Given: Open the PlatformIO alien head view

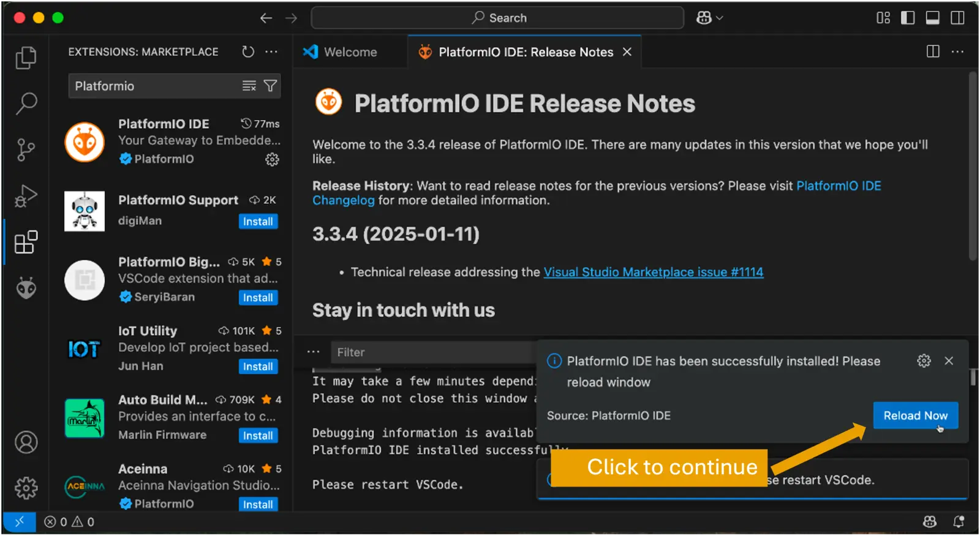Looking at the screenshot, I should coord(26,287).
